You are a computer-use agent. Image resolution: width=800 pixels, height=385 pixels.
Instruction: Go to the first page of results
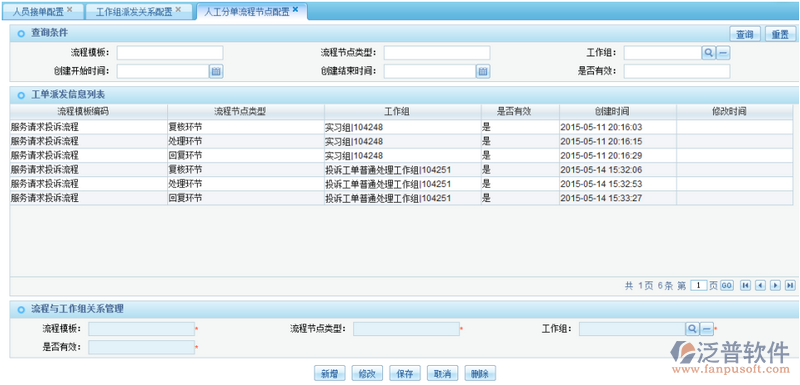745,286
